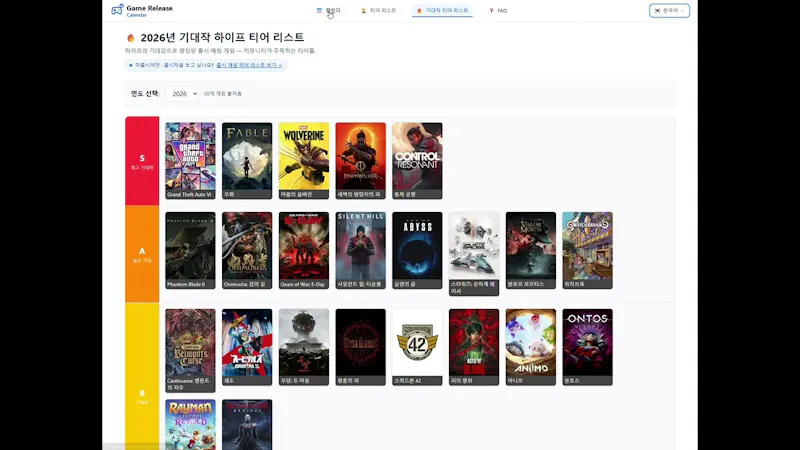The image size is (800, 450).
Task: Open the Fable game card
Action: pyautogui.click(x=247, y=161)
